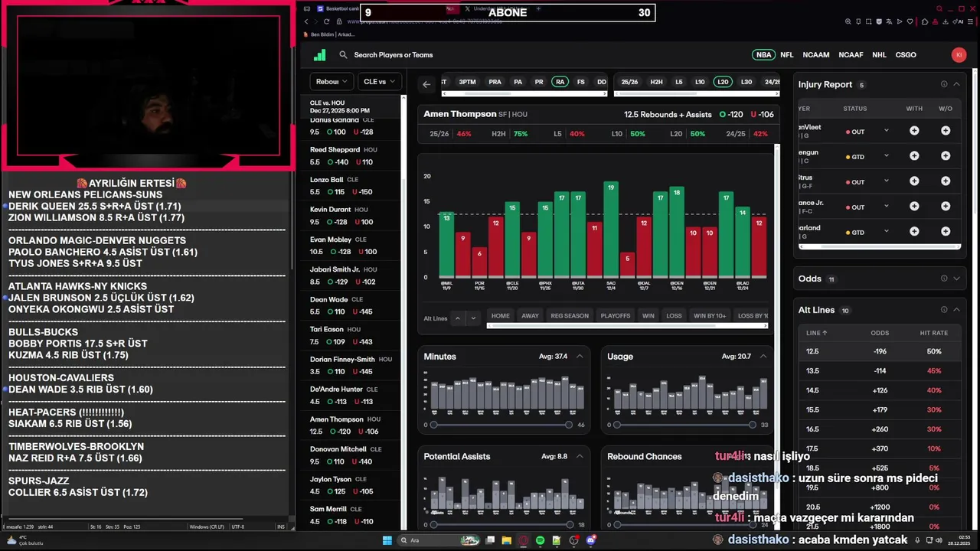980x551 pixels.
Task: Open the CLE vs matchup dropdown
Action: pyautogui.click(x=381, y=82)
